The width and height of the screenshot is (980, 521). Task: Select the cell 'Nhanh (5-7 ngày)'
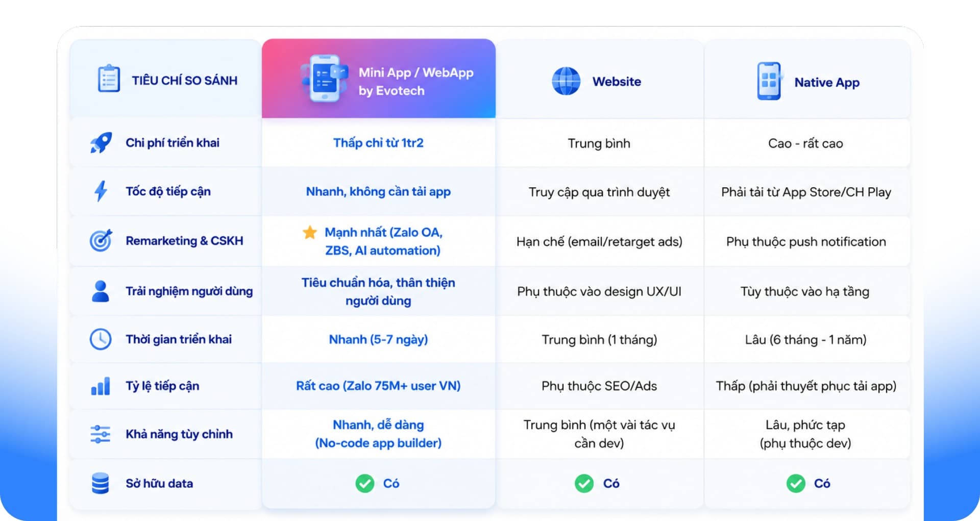[378, 339]
